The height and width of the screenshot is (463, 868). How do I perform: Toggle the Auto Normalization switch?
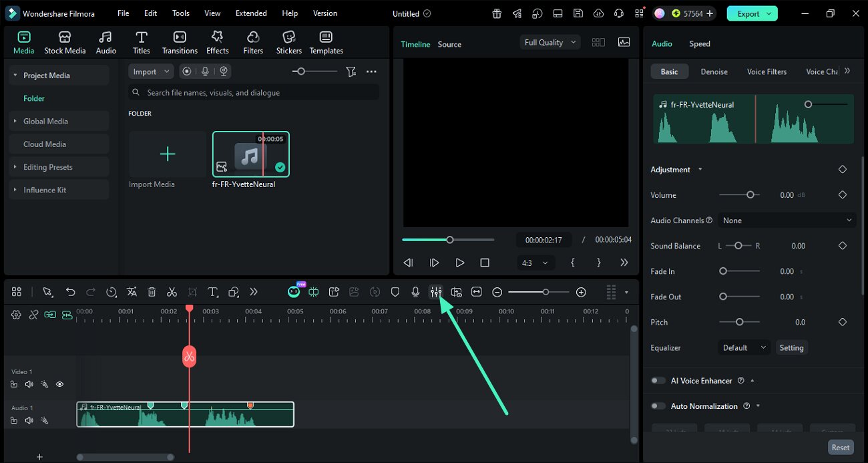point(658,406)
